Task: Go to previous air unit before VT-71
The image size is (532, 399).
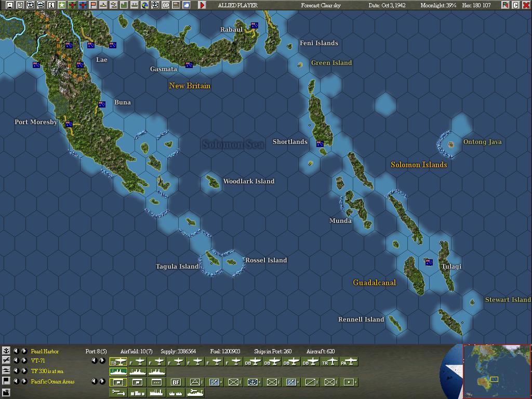Action: click(16, 361)
